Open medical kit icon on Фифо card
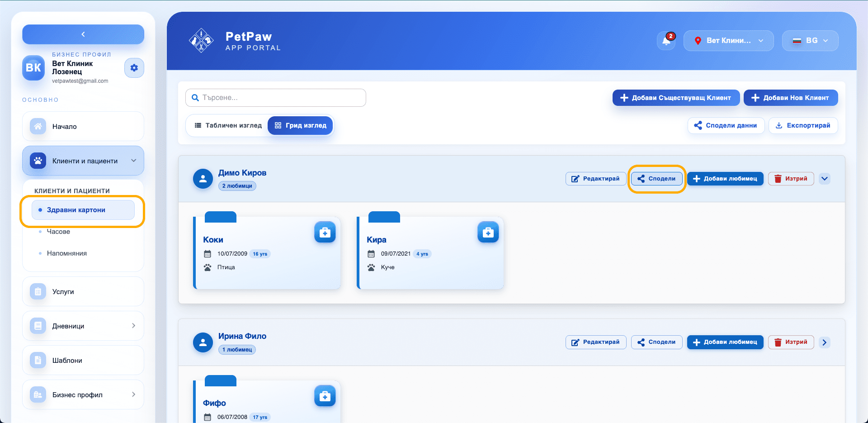This screenshot has width=868, height=423. click(325, 396)
